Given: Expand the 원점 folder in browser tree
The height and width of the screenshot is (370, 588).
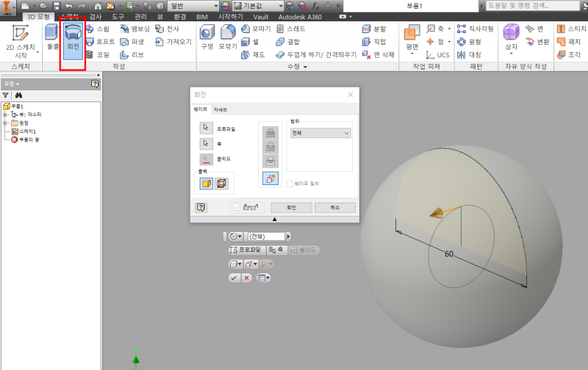Looking at the screenshot, I should pyautogui.click(x=5, y=123).
